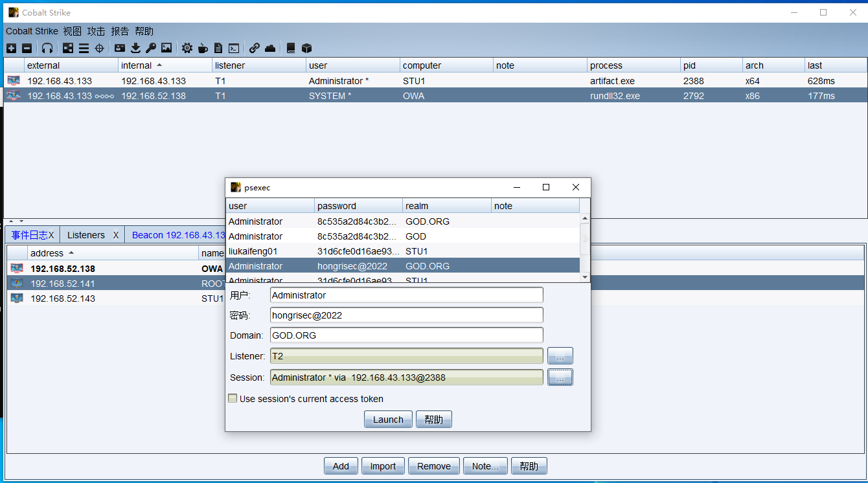Open listeners via the headphones toolbar icon
This screenshot has width=868, height=483.
click(47, 48)
